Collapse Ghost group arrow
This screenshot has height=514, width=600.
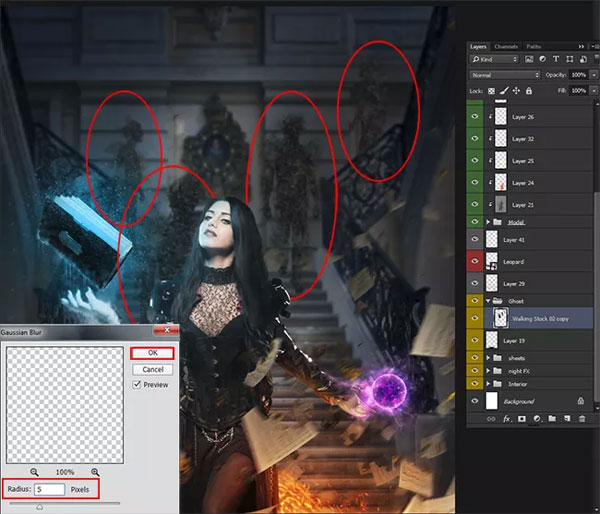coord(488,301)
